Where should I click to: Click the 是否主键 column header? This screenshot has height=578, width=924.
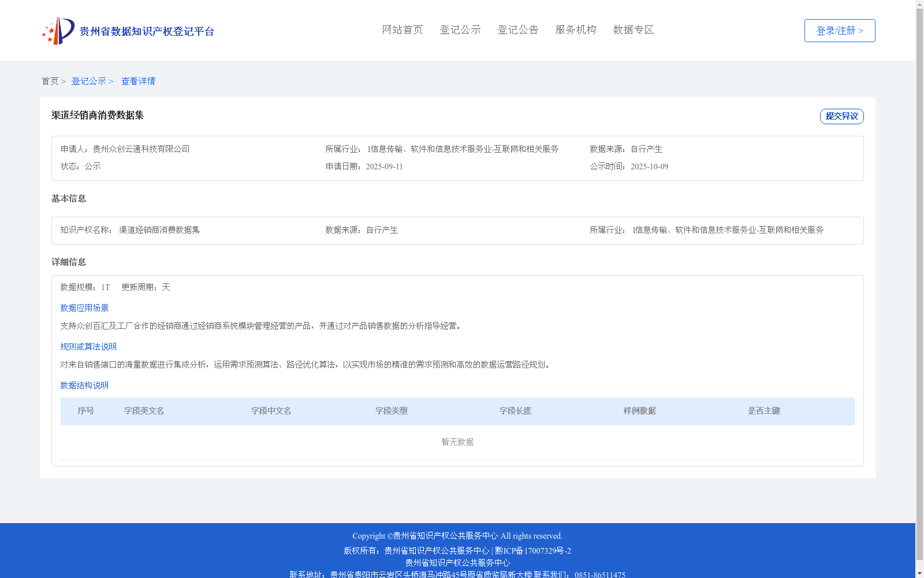point(764,411)
